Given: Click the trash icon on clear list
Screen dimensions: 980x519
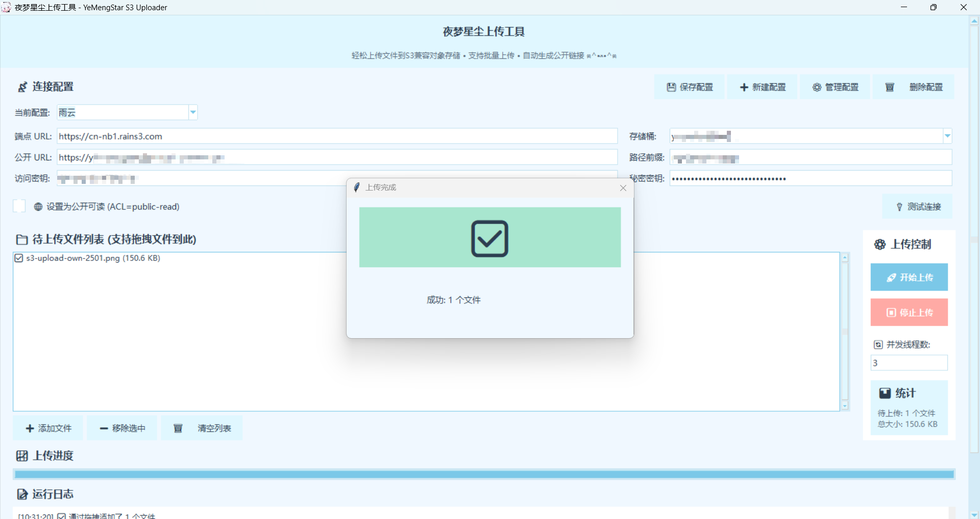Looking at the screenshot, I should tap(178, 428).
